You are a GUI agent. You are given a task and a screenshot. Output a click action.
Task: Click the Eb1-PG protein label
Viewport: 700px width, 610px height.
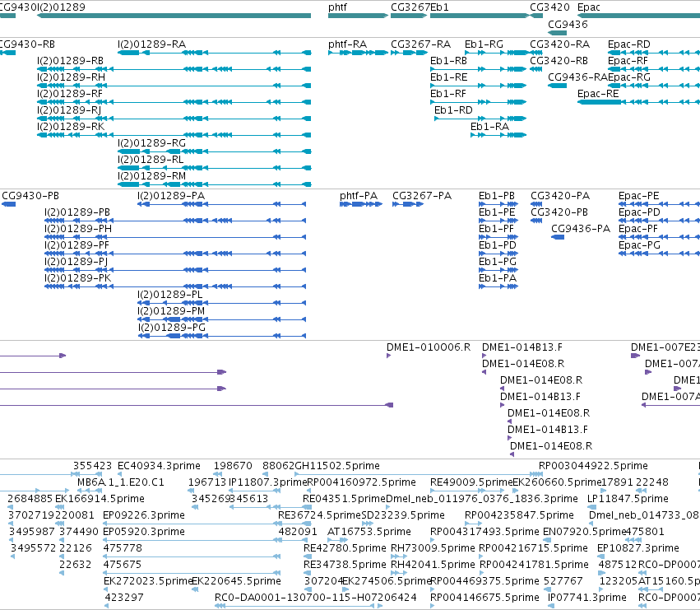[x=498, y=262]
